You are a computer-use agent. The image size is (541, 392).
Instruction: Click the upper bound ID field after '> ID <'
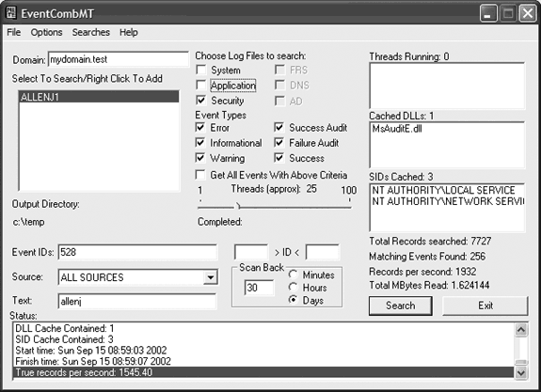pos(323,252)
